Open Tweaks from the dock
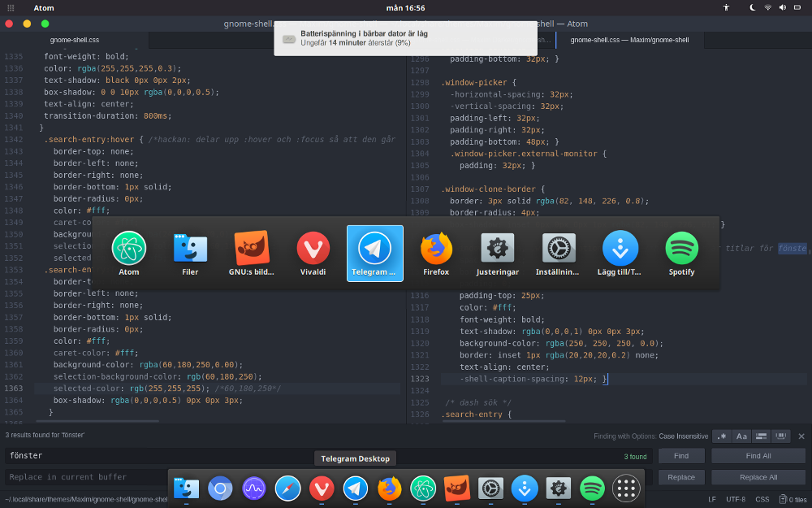The height and width of the screenshot is (508, 812). (x=559, y=488)
